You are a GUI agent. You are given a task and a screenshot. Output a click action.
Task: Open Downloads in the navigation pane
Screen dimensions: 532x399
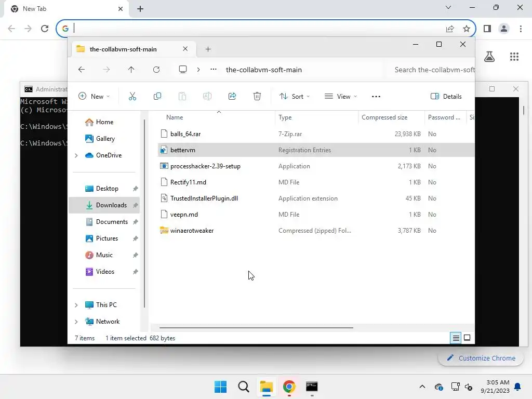(104, 205)
